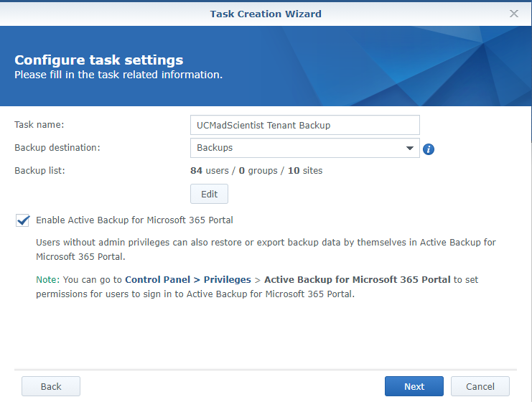
Task: Click the blue info icon beside Backup destination
Action: (429, 149)
